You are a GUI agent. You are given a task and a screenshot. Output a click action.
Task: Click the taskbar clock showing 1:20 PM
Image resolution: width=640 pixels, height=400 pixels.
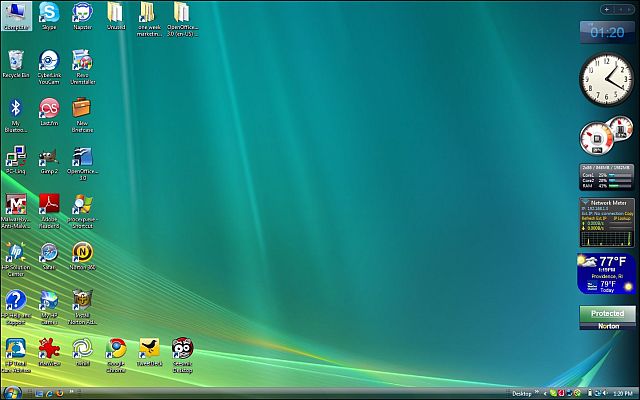[x=623, y=394]
